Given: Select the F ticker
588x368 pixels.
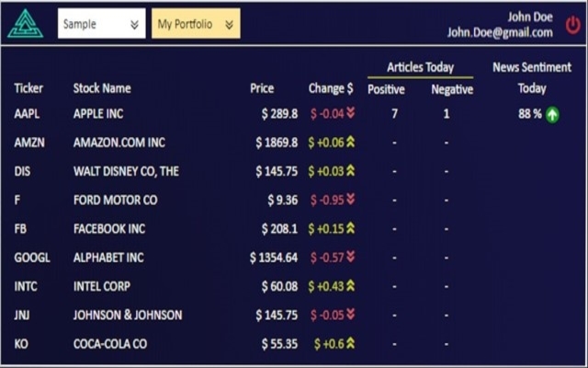Looking at the screenshot, I should pyautogui.click(x=17, y=200).
